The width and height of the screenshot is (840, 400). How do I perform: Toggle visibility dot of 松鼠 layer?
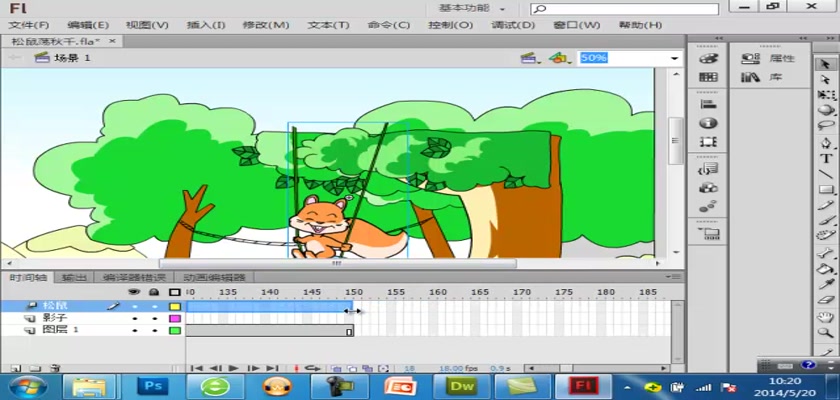click(x=135, y=306)
